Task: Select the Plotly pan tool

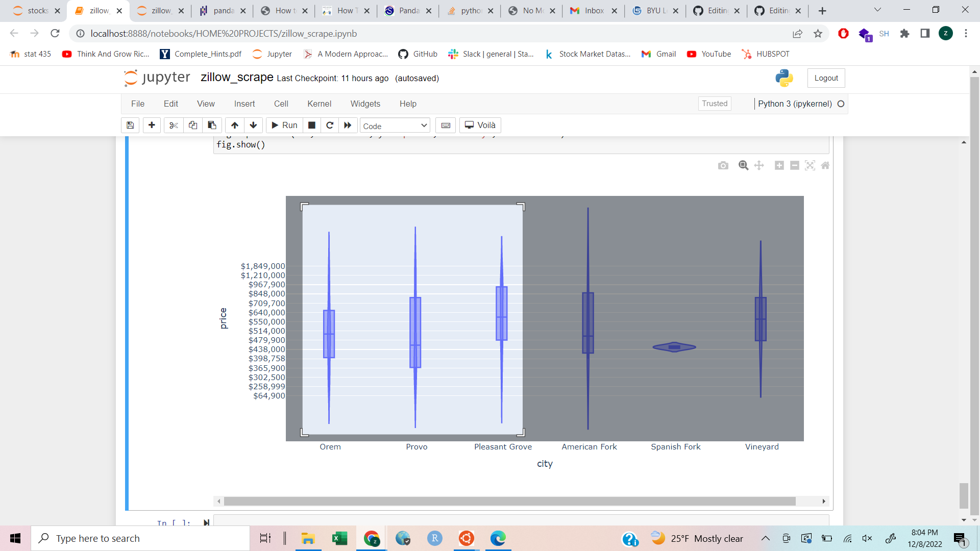Action: coord(759,165)
